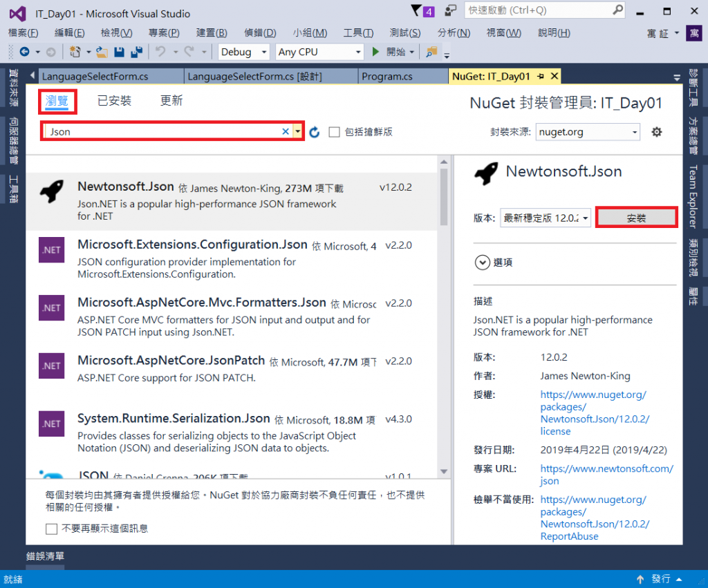Select the Newtonsoft.Json rocket package icon
This screenshot has width=708, height=588.
tap(51, 191)
